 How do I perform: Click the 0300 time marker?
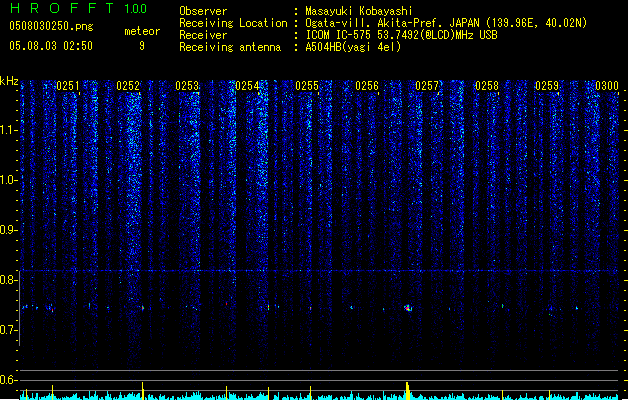pyautogui.click(x=607, y=86)
